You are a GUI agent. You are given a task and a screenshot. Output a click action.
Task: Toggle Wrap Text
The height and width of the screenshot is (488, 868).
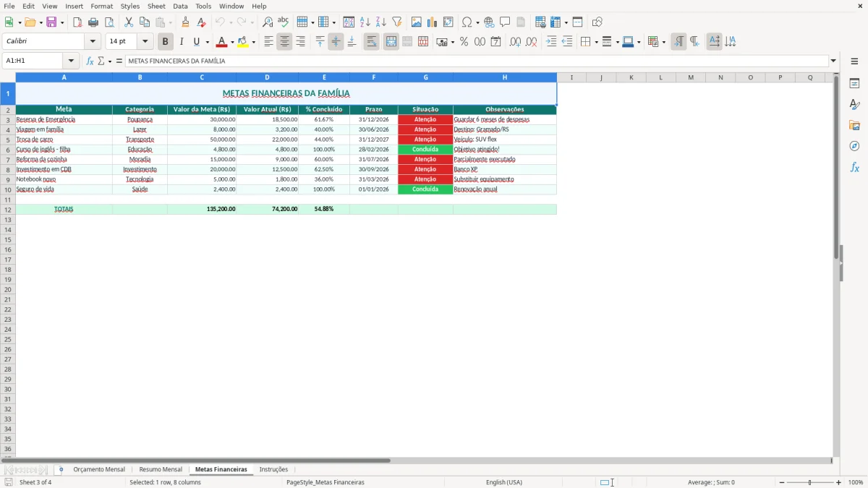coord(372,42)
